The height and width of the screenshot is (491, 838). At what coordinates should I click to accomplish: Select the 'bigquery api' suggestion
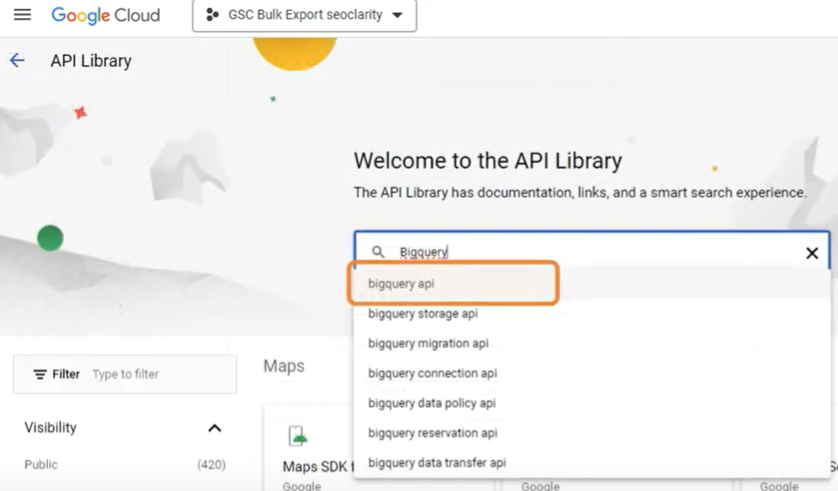[401, 284]
